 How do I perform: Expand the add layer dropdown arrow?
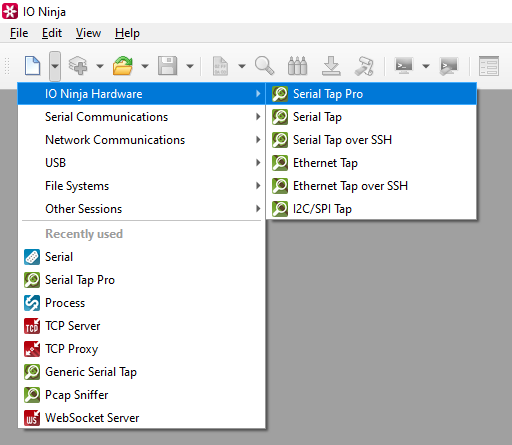100,66
